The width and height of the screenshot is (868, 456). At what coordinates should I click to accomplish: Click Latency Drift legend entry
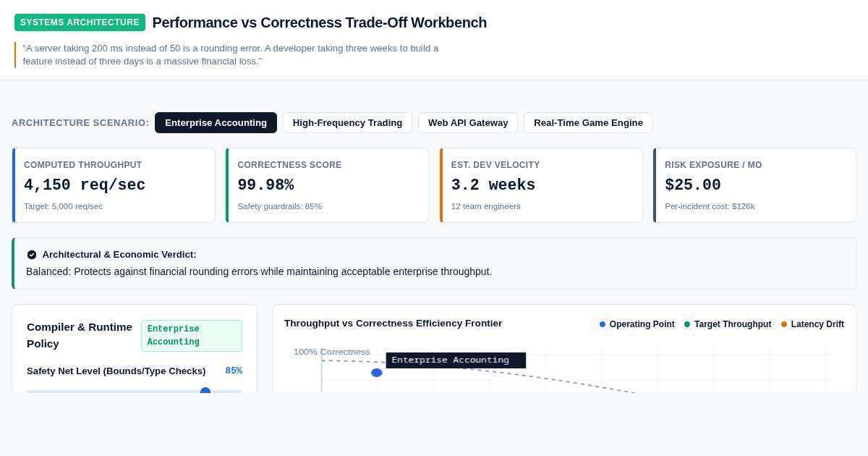coord(812,324)
